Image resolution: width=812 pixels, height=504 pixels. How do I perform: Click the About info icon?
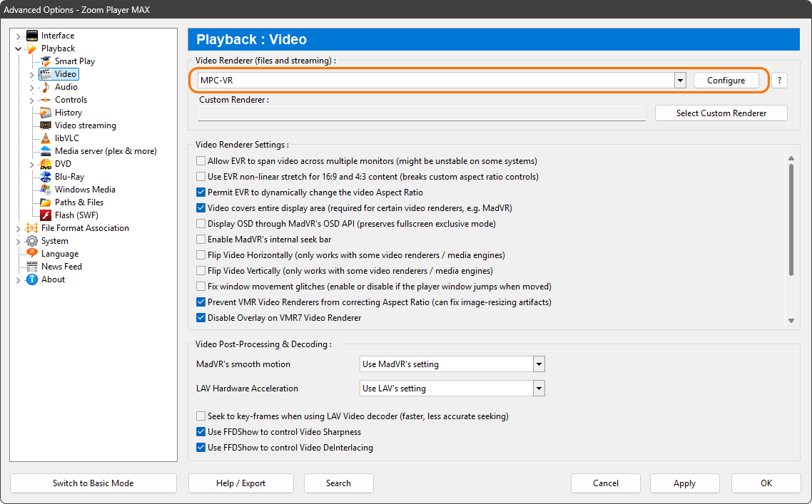click(x=32, y=279)
